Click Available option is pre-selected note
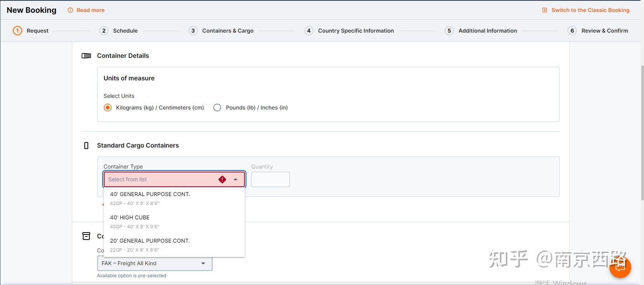The image size is (644, 285). click(x=131, y=276)
